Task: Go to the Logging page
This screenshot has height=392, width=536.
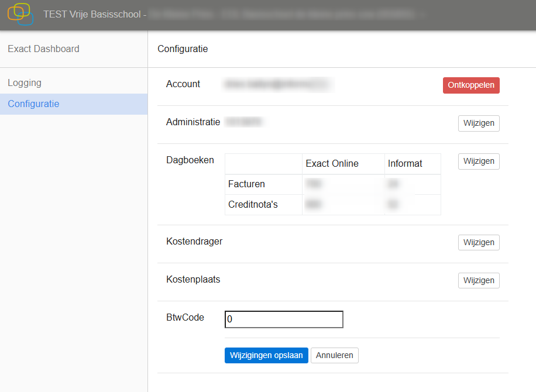Action: 25,83
